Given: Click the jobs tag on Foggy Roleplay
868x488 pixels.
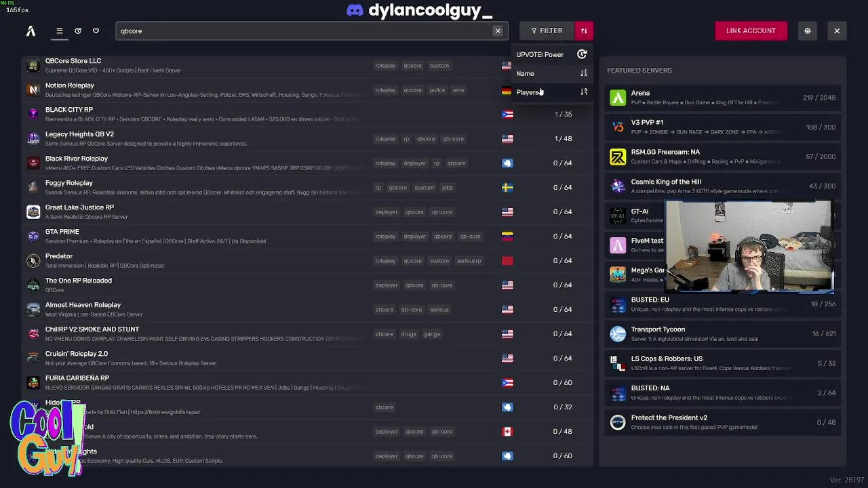Looking at the screenshot, I should [447, 188].
